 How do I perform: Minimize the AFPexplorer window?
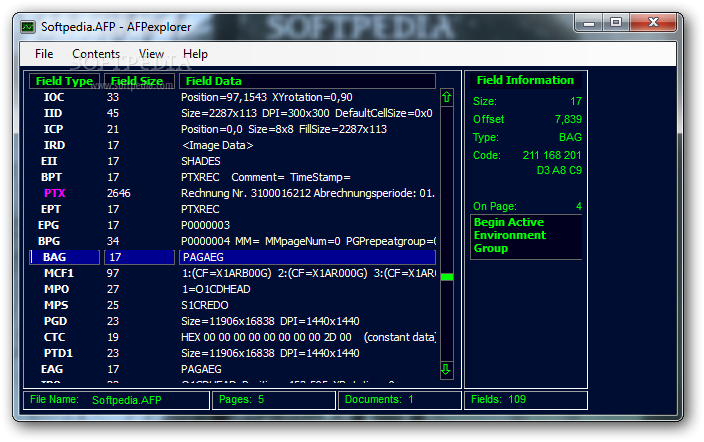(x=589, y=22)
